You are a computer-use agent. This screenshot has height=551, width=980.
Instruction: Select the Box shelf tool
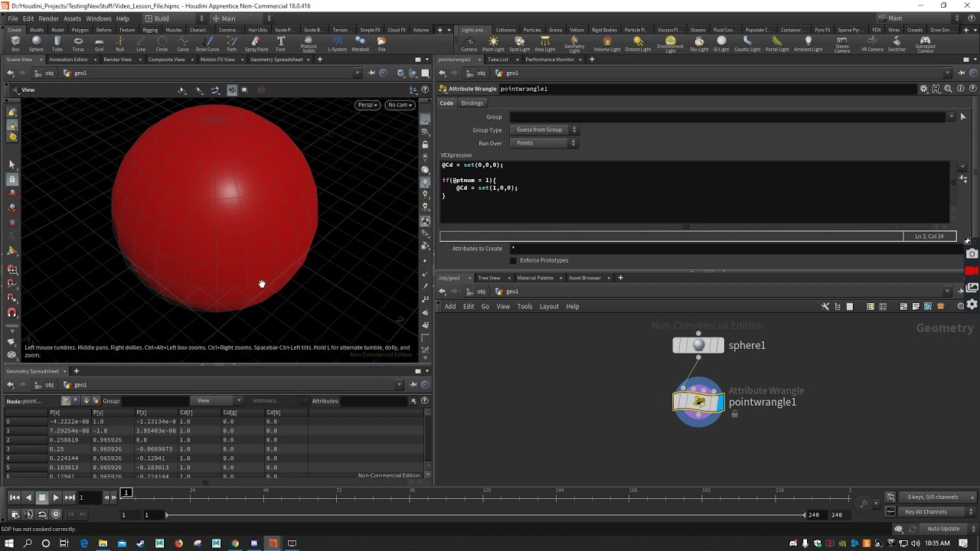(15, 44)
